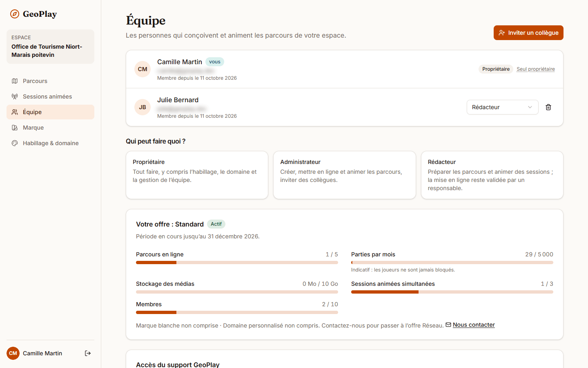Click the Habillage & domaine palette icon
The height and width of the screenshot is (368, 588).
(x=15, y=143)
